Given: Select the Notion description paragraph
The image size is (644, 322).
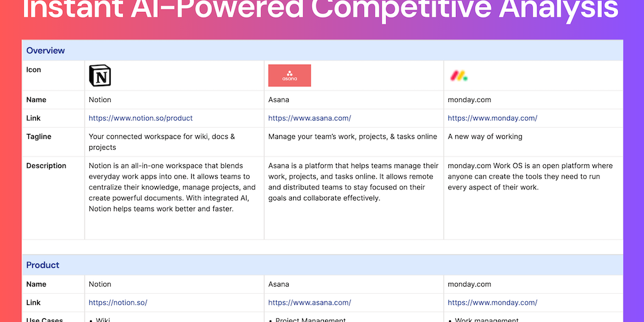Looking at the screenshot, I should pos(172,187).
